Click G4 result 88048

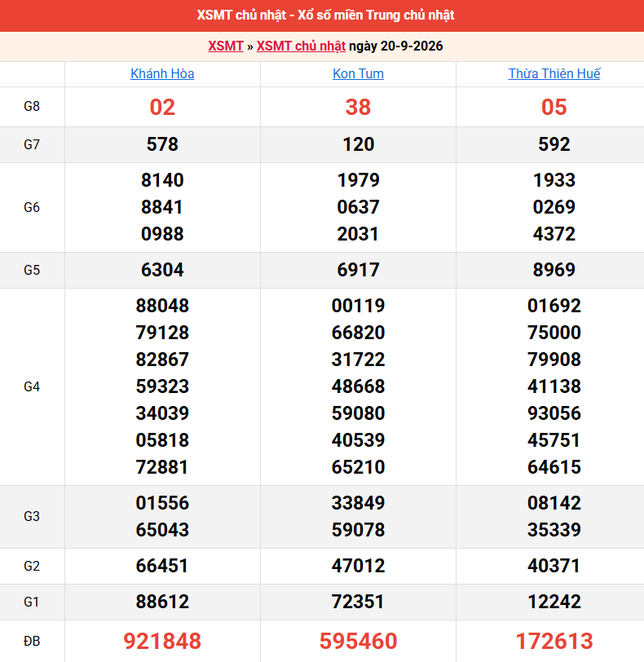[162, 306]
